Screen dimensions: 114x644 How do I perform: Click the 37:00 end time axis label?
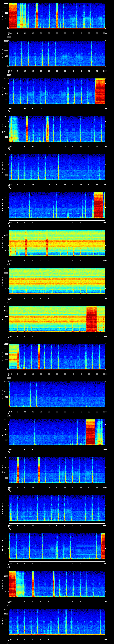coord(105,563)
